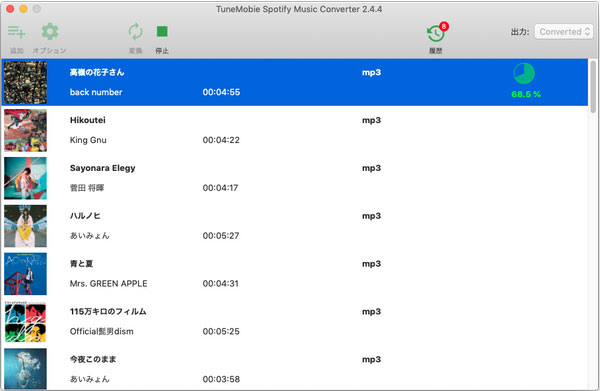Click the artist name King Gnu
Image resolution: width=600 pixels, height=391 pixels.
click(x=88, y=140)
